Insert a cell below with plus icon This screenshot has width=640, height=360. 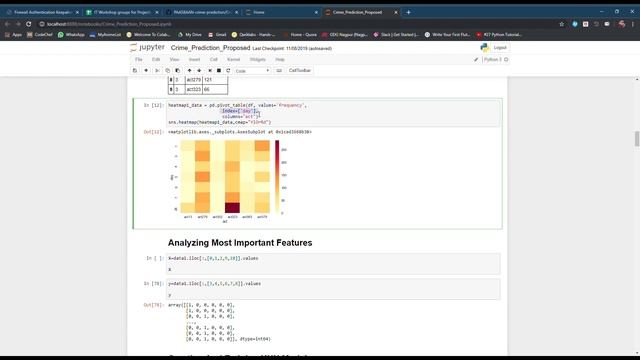coord(146,71)
